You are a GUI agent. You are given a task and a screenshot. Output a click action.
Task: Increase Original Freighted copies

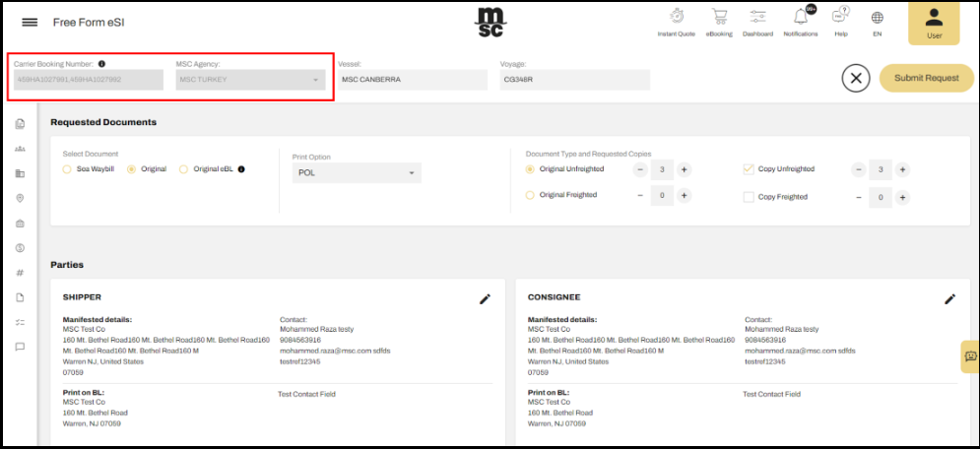[684, 196]
